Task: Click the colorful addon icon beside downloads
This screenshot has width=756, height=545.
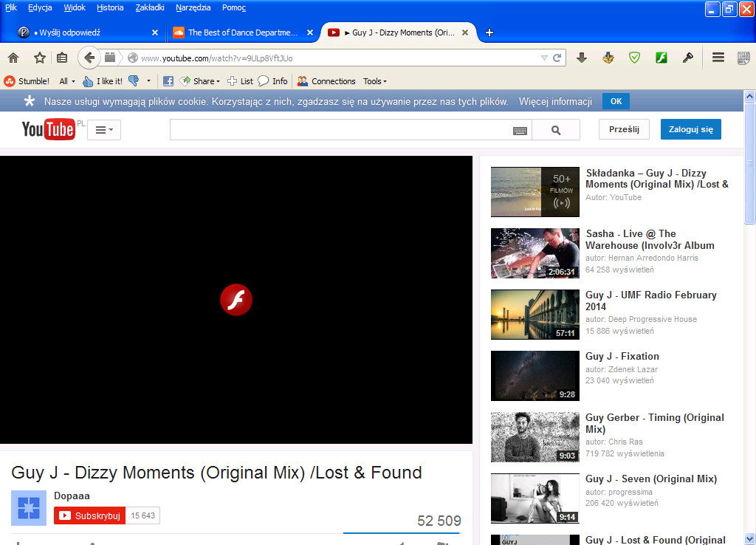Action: click(608, 58)
